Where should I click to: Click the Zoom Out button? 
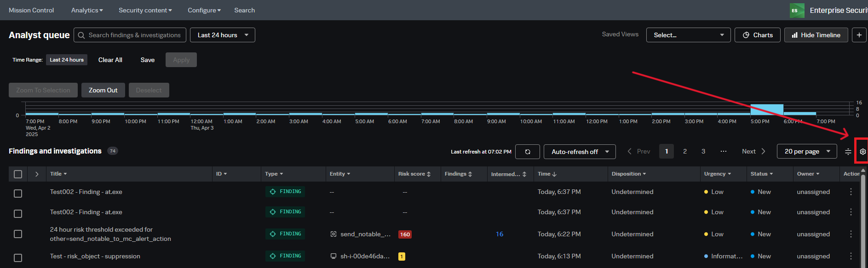103,90
